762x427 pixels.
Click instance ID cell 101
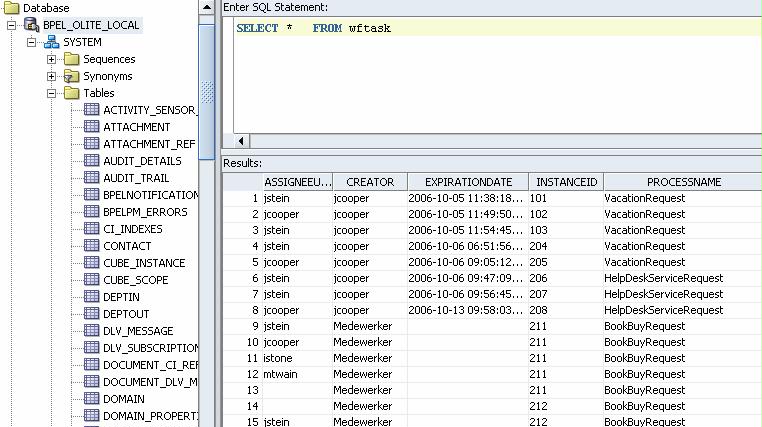(x=538, y=198)
